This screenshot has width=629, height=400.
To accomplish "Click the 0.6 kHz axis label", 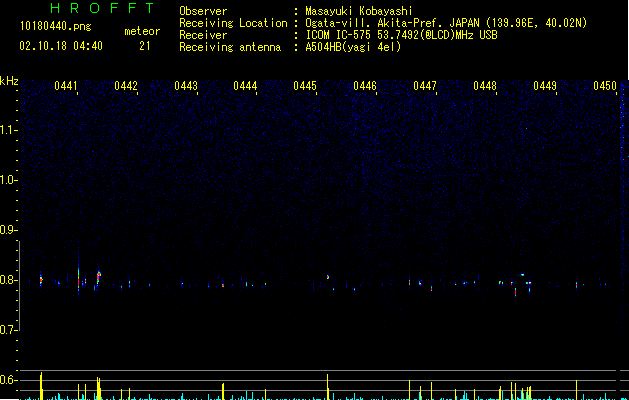I will pos(8,380).
